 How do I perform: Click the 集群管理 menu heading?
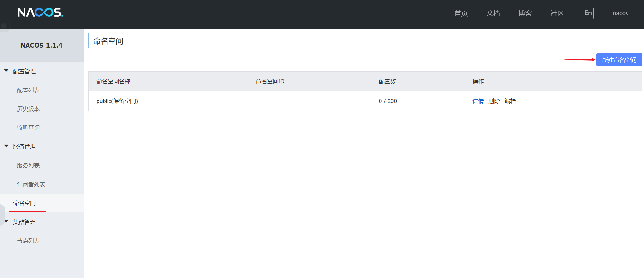[24, 222]
